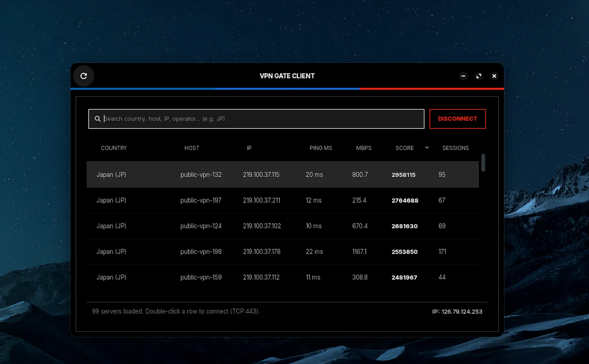The width and height of the screenshot is (589, 364).
Task: Click sessions count 44
Action: pyautogui.click(x=442, y=278)
